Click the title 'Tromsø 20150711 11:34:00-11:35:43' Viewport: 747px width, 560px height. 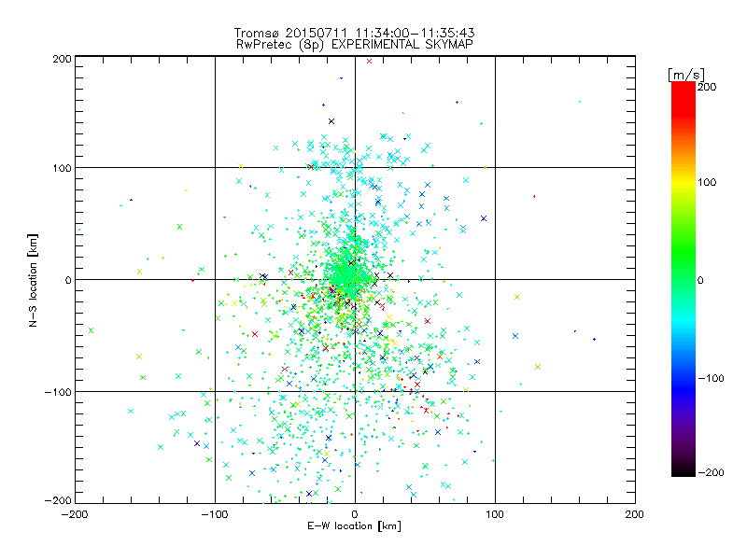(x=354, y=33)
